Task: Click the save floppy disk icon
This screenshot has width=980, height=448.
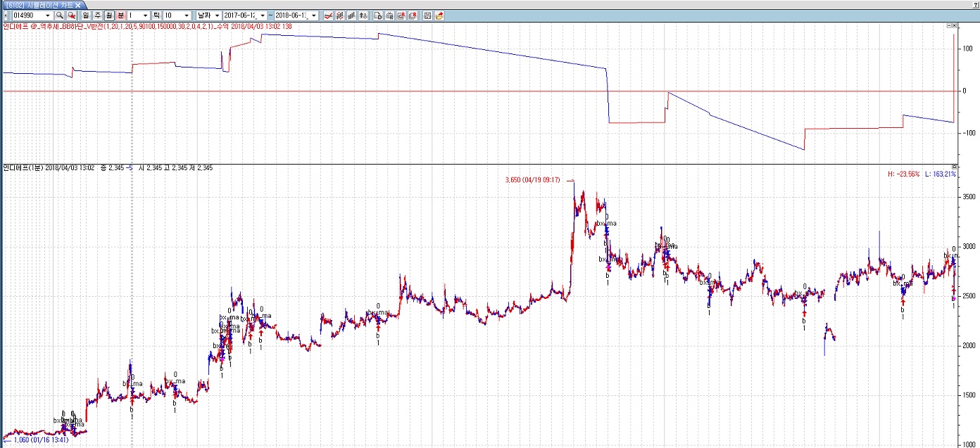Action: tap(427, 15)
